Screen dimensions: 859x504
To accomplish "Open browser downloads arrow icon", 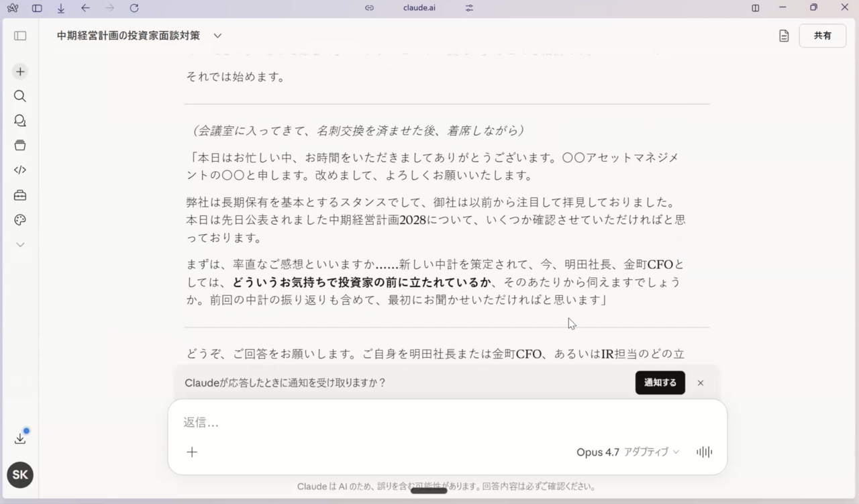I will pyautogui.click(x=61, y=8).
